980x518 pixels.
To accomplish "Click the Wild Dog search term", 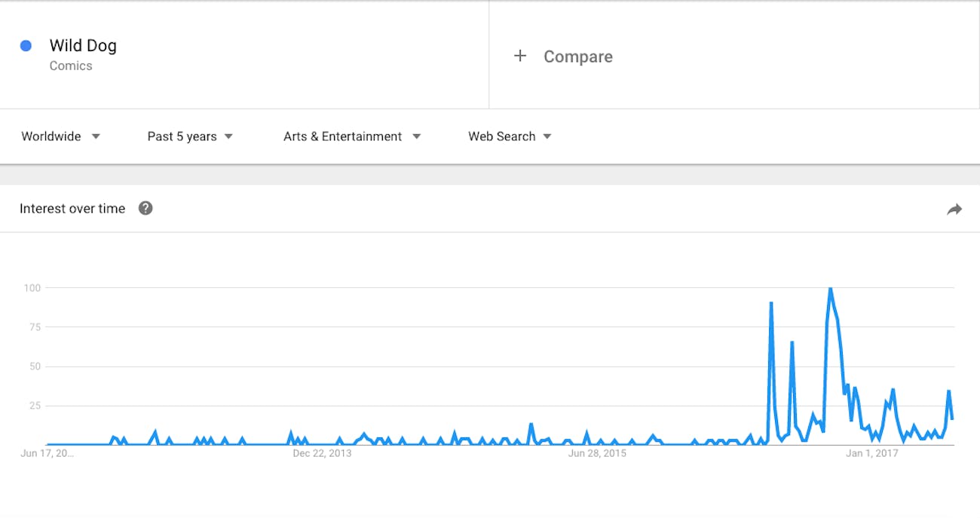I will click(x=83, y=46).
